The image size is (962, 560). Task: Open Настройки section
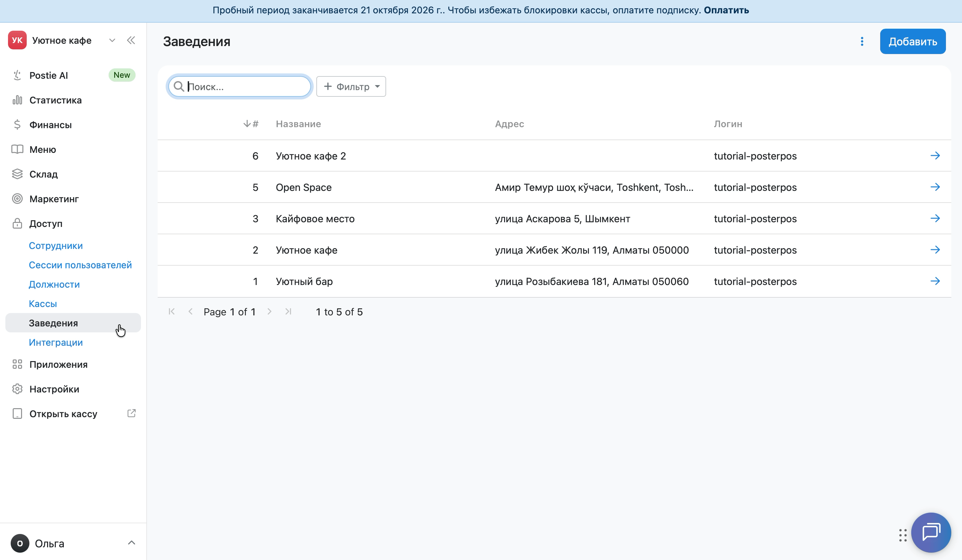coord(54,389)
